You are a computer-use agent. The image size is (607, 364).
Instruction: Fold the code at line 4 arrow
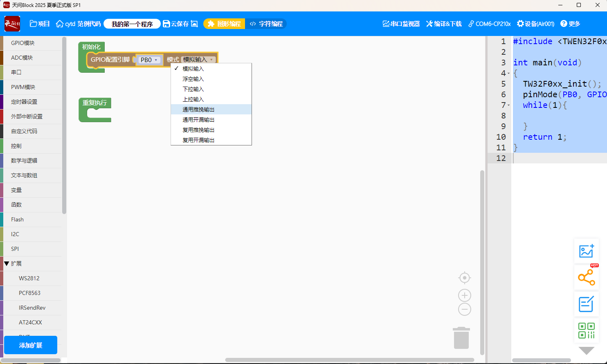509,74
